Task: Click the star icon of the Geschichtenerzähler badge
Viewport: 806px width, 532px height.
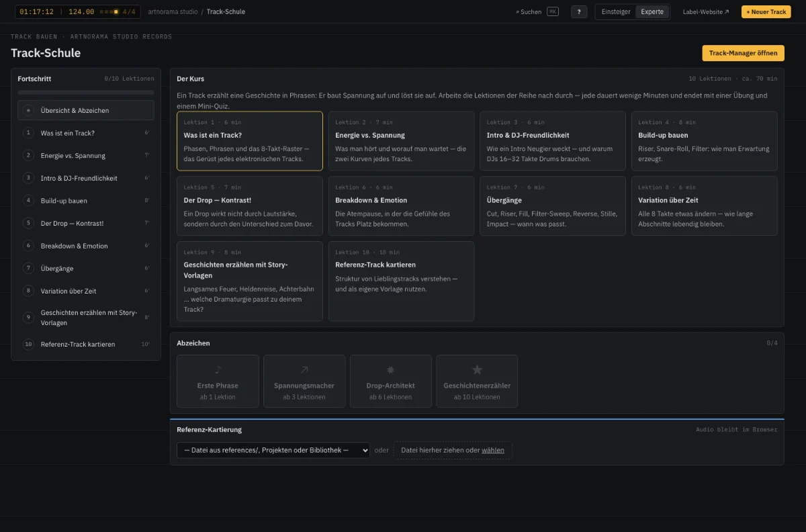Action: [x=477, y=369]
